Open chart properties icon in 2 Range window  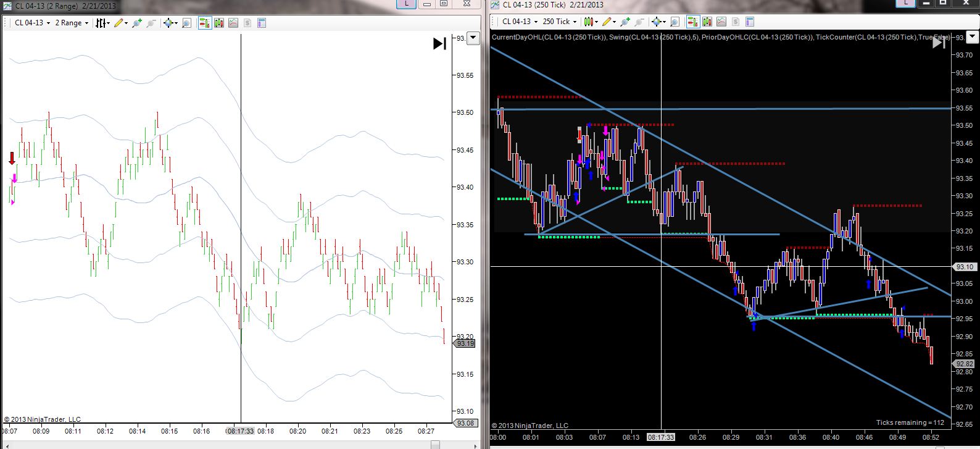[x=261, y=23]
